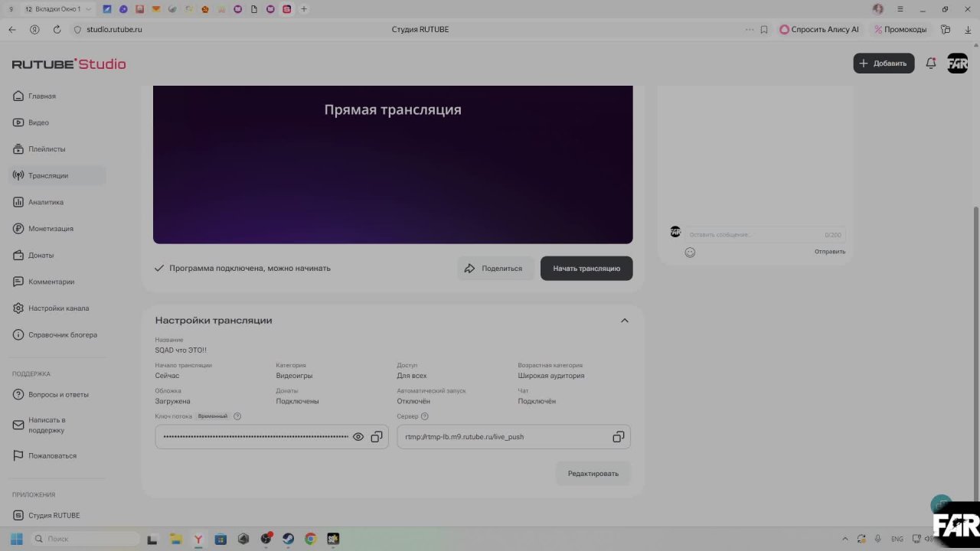Screen dimensions: 980x551
Task: Reload the page
Action: [57, 30]
